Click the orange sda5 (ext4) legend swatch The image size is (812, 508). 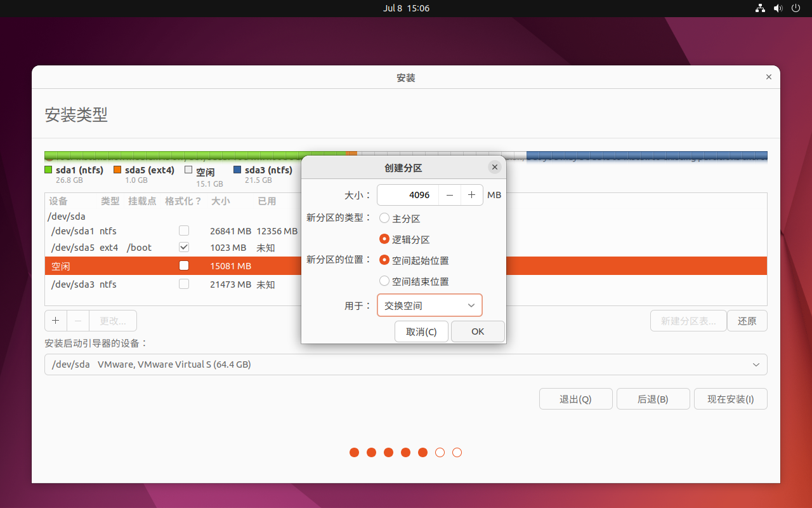[x=117, y=170]
